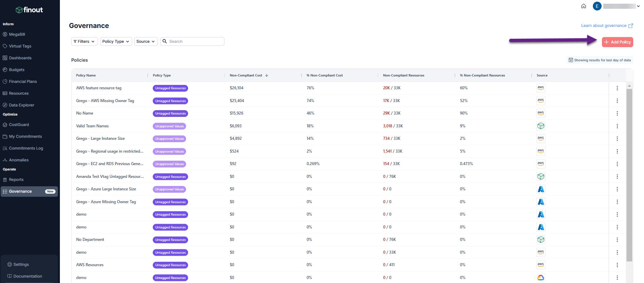
Task: Open policy Grego - Large Instance Size
Action: [x=100, y=138]
